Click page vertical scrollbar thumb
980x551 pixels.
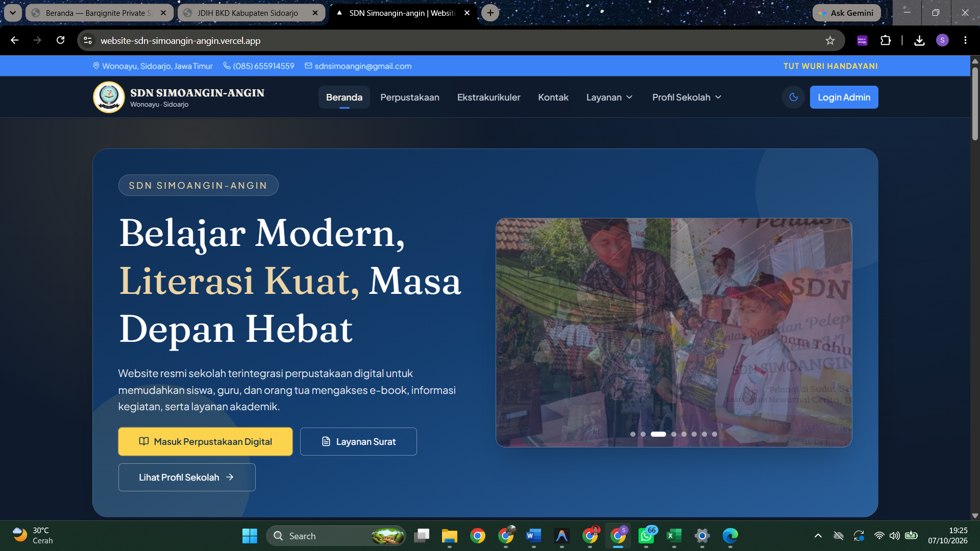[975, 103]
